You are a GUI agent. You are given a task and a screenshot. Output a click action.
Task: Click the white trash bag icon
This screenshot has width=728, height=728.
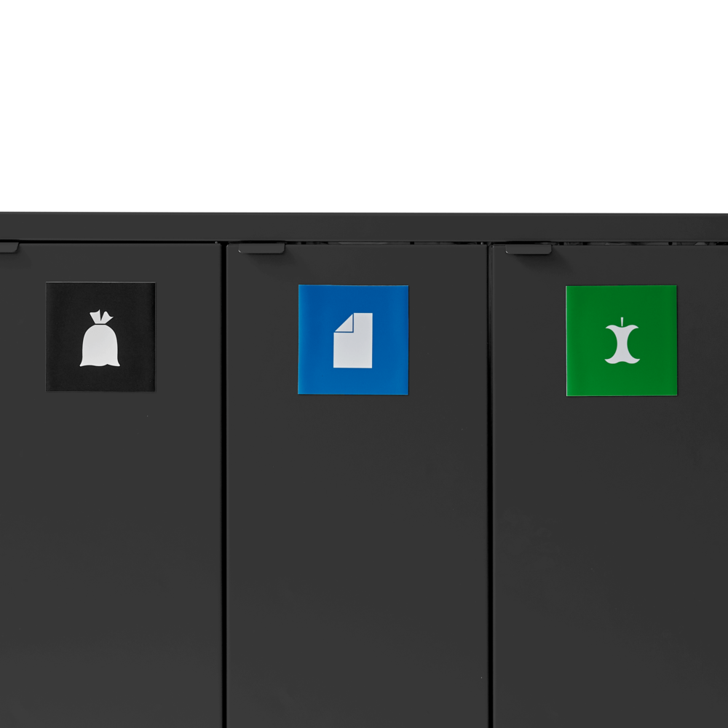tap(100, 338)
